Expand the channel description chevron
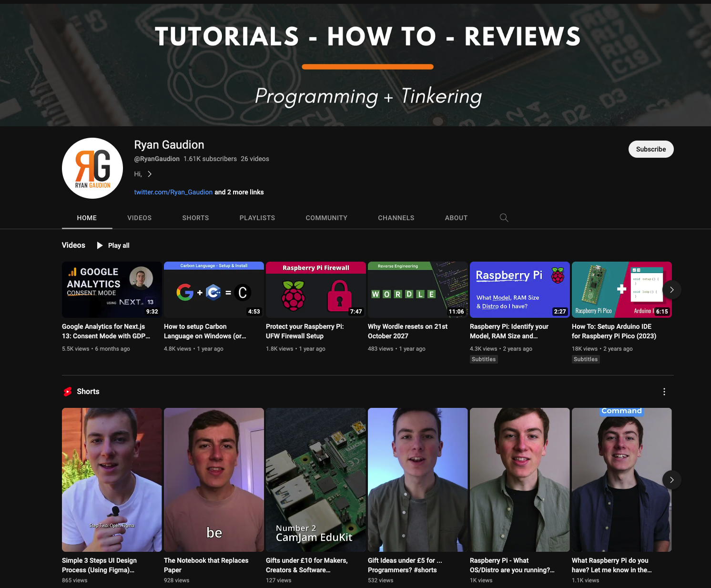Image resolution: width=711 pixels, height=588 pixels. tap(150, 174)
